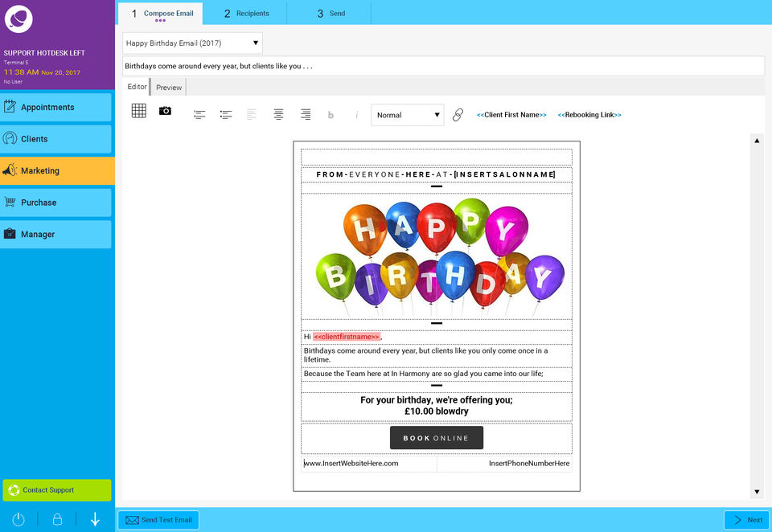772x532 pixels.
Task: Click the Contact Support button
Action: [x=57, y=490]
